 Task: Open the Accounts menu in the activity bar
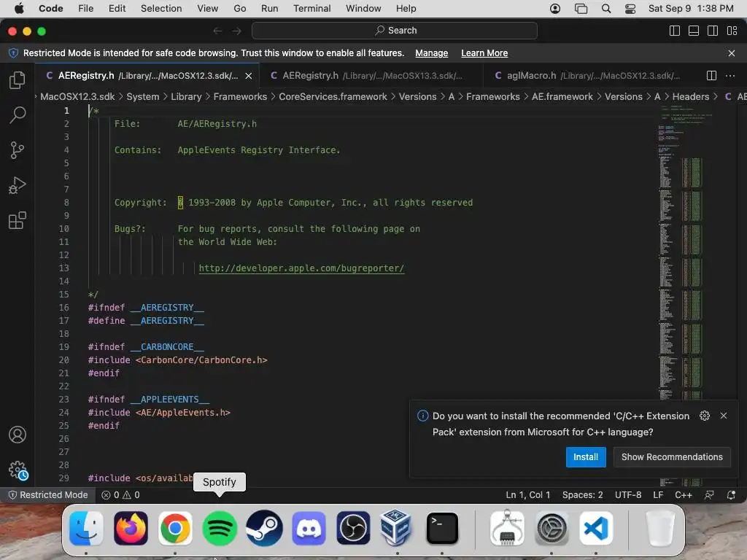18,435
